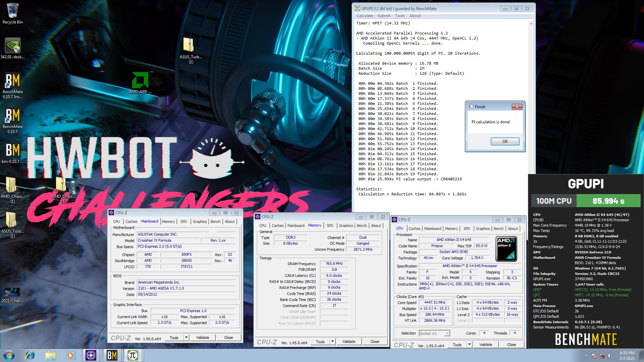This screenshot has height=362, width=644.
Task: Open the AMD_Chips zip icon on the left edge
Action: point(11,185)
